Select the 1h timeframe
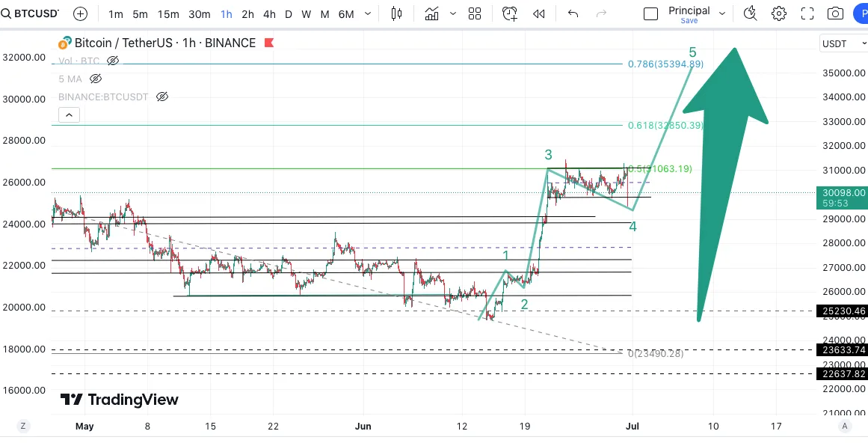Viewport: 868px width, 443px height. (226, 14)
